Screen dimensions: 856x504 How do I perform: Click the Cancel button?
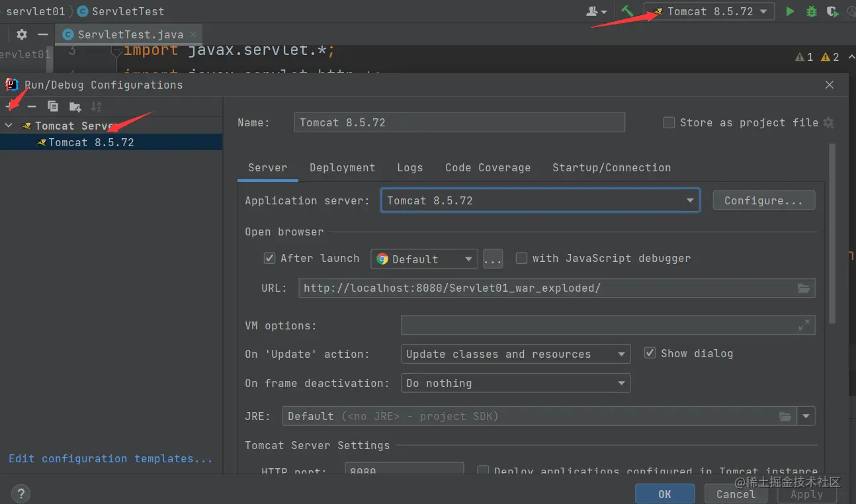coord(736,493)
